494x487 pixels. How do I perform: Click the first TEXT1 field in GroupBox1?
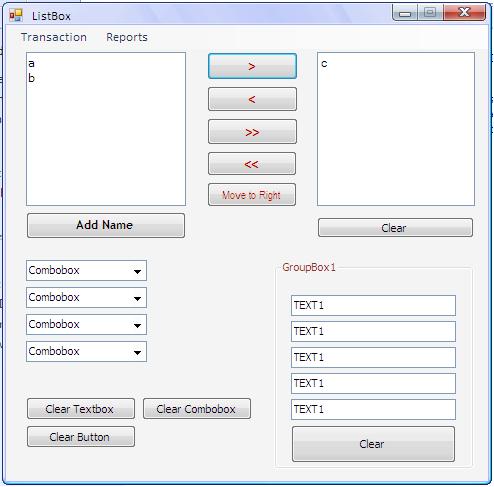(373, 305)
